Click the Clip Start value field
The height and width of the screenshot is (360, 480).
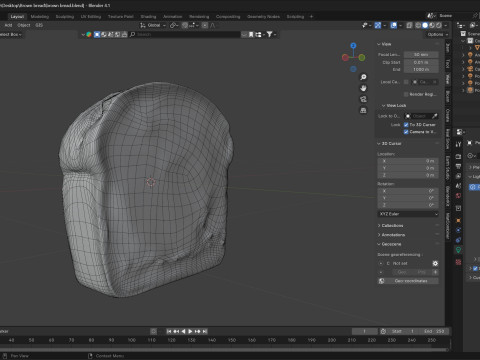click(x=421, y=62)
